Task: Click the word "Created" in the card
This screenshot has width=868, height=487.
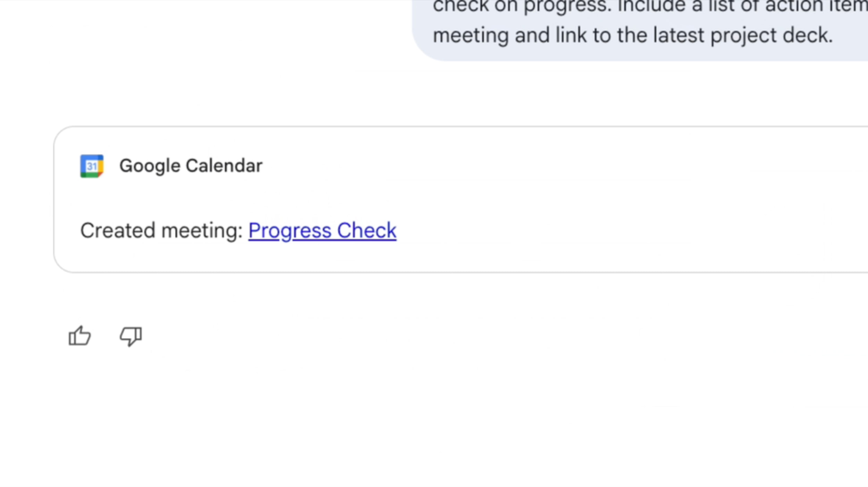Action: coord(118,230)
